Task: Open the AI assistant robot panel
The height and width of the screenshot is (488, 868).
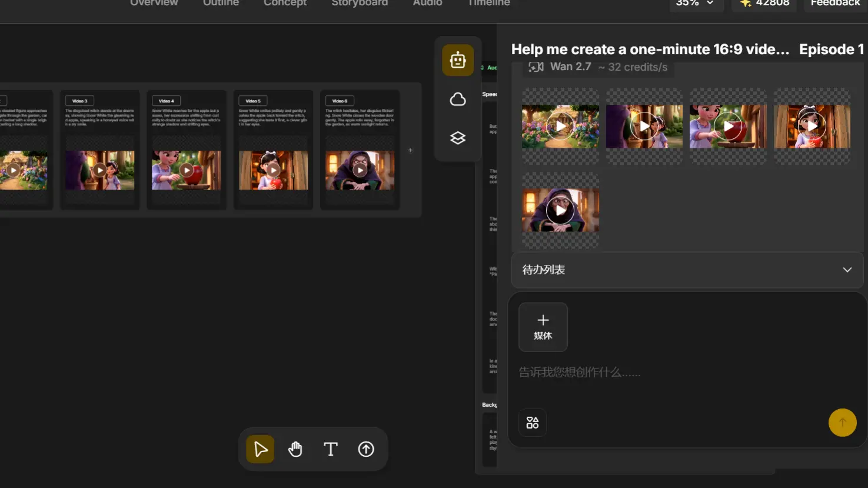Action: tap(458, 60)
